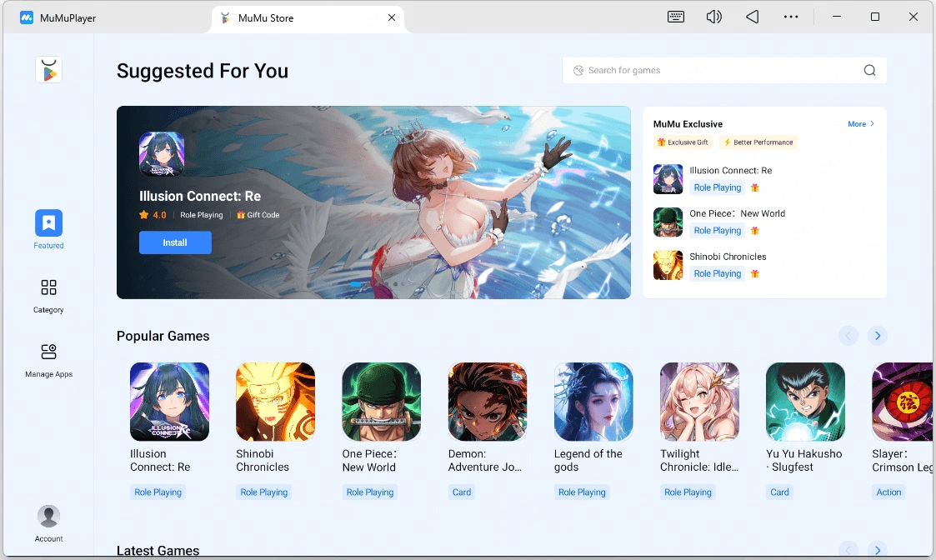Install Illusion Connect: Re from banner

click(x=175, y=242)
